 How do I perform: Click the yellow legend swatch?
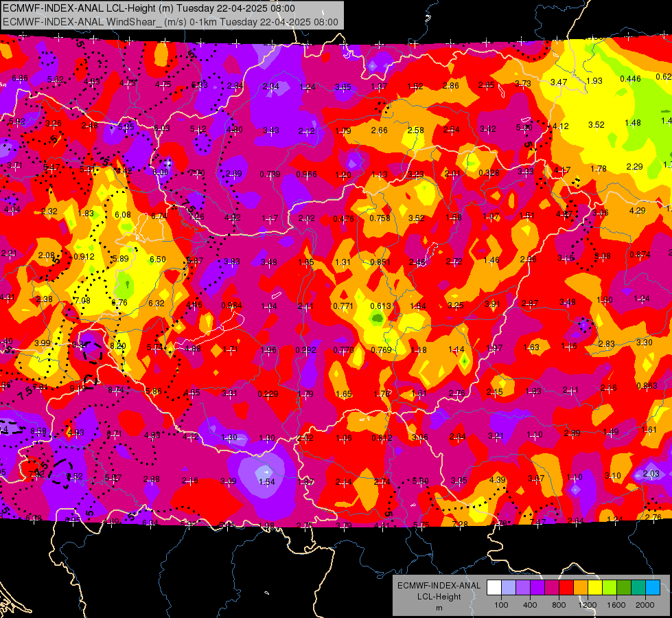coord(595,588)
